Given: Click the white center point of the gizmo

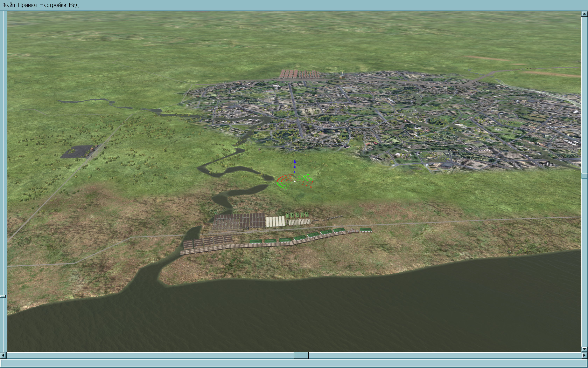Looking at the screenshot, I should [x=295, y=181].
